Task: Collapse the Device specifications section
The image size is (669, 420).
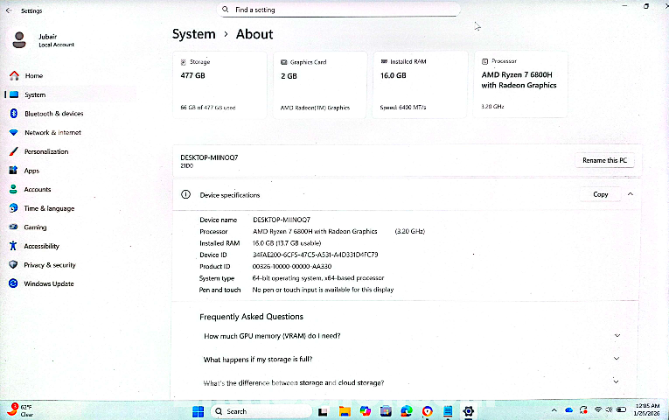Action: tap(630, 194)
